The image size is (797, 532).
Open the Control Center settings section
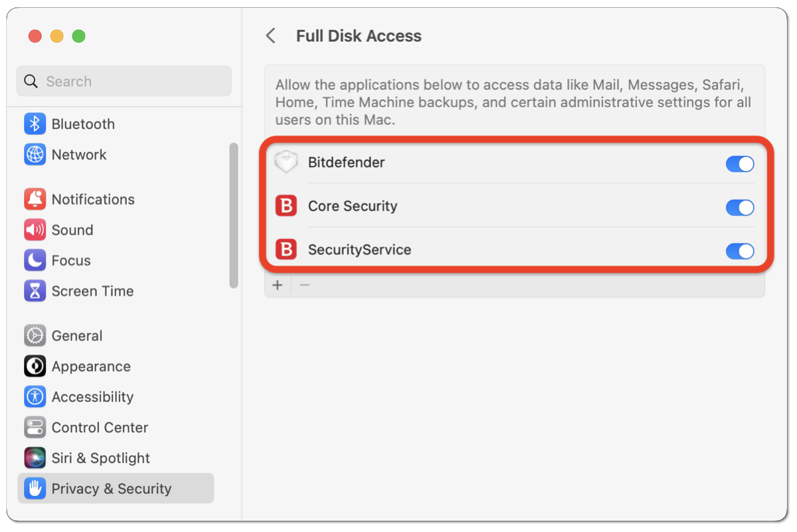34,427
